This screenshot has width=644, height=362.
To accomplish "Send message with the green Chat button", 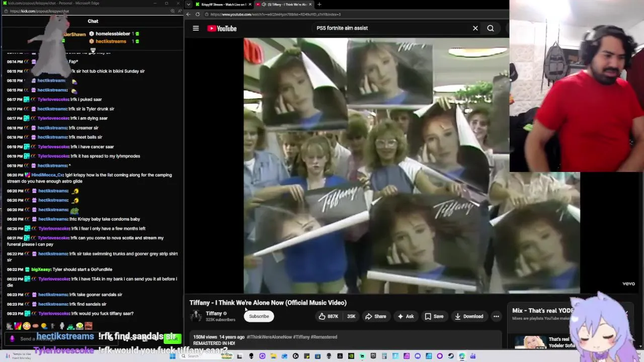I will (x=173, y=339).
